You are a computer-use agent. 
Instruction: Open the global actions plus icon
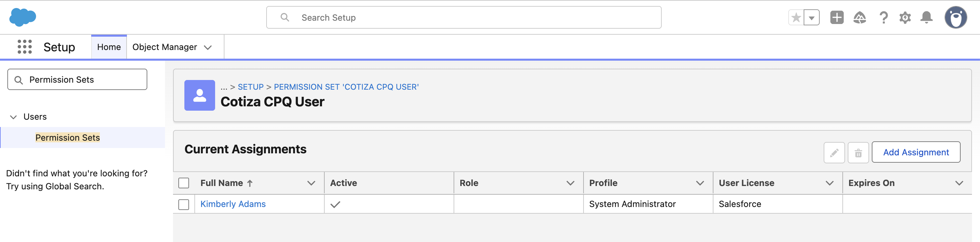point(837,17)
